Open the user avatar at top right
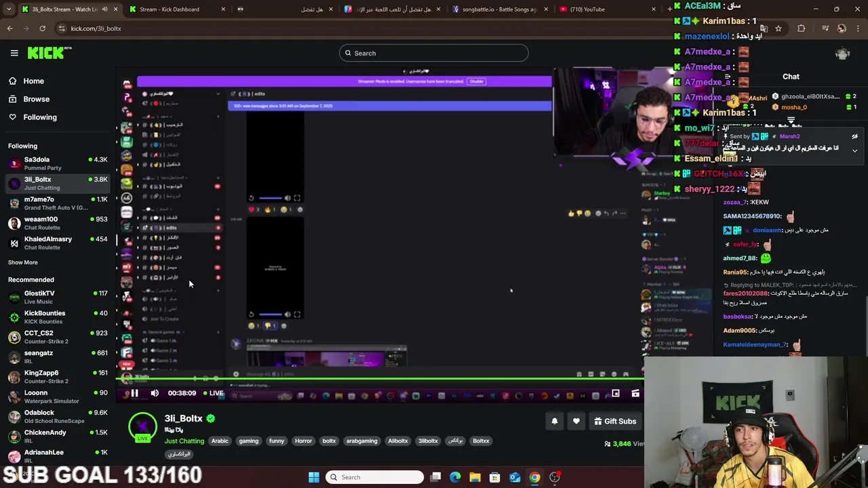This screenshot has width=868, height=488. 843,54
